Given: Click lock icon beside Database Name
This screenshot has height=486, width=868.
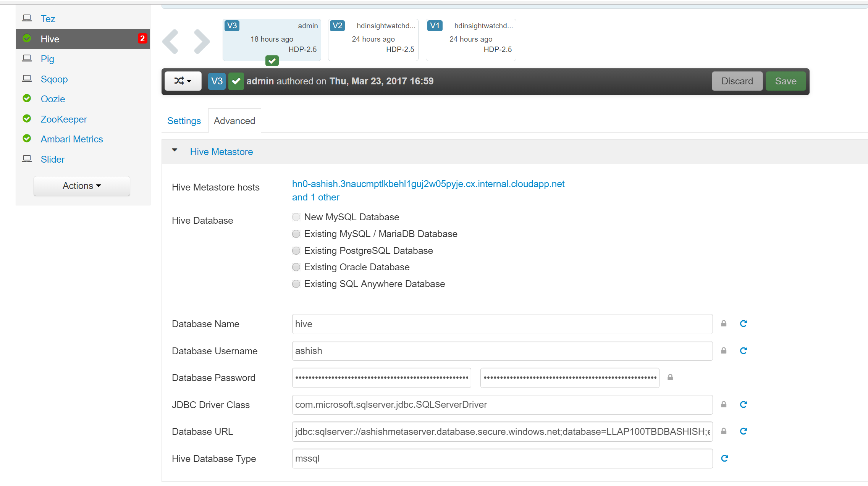Looking at the screenshot, I should pos(724,324).
